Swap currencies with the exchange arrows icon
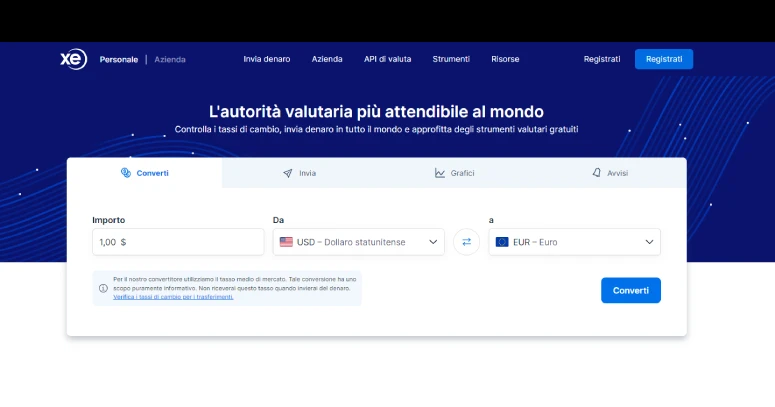The height and width of the screenshot is (407, 775). coord(466,242)
